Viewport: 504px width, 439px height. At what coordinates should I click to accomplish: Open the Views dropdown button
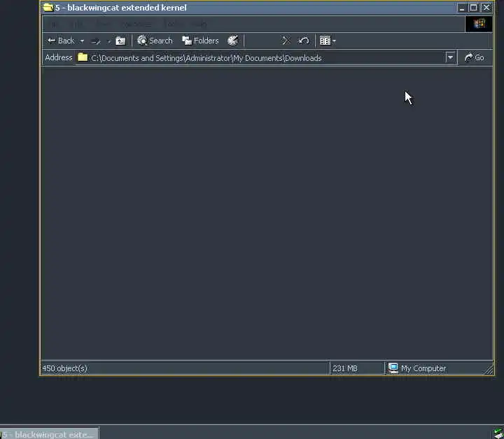pos(328,41)
